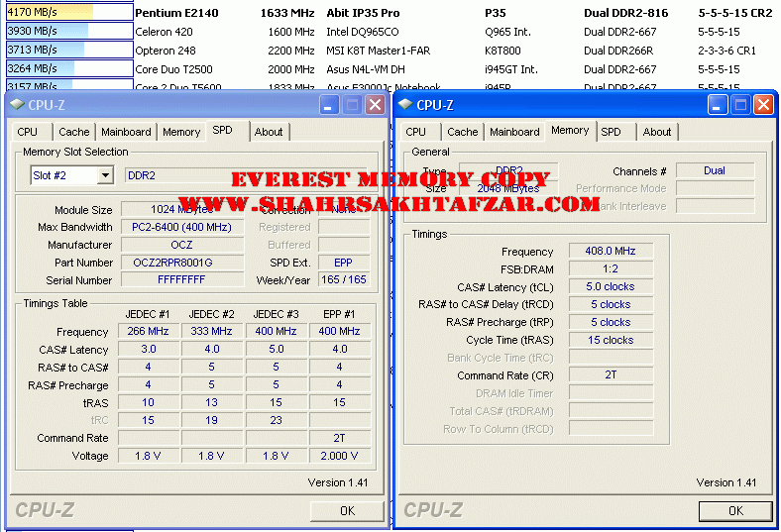
Task: Click the Channels # Dual field
Action: point(715,170)
